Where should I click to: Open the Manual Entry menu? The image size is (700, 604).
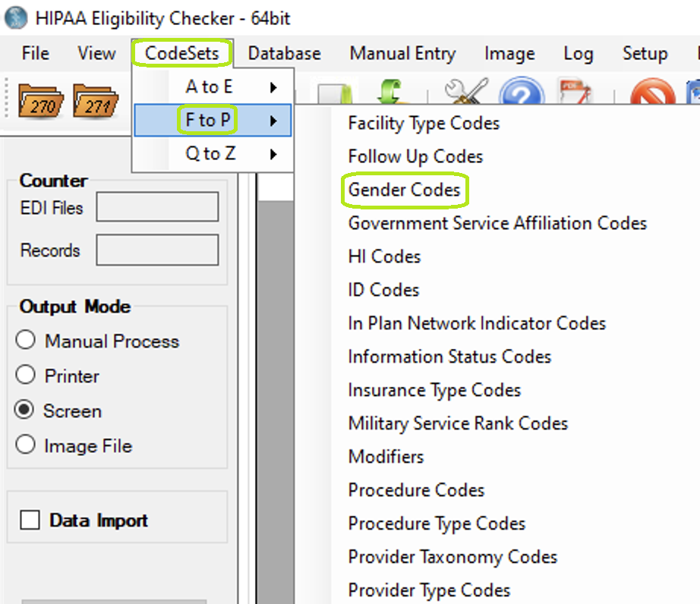click(x=402, y=53)
